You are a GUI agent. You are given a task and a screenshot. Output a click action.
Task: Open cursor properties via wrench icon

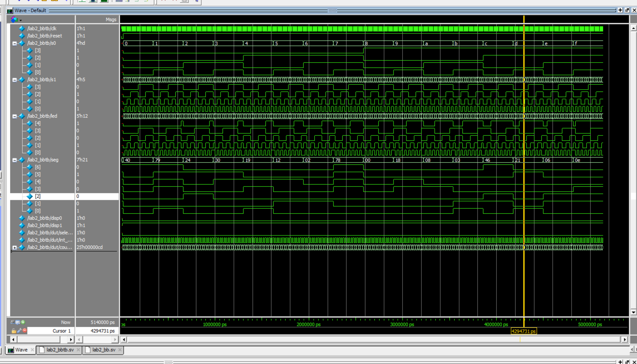(19, 331)
